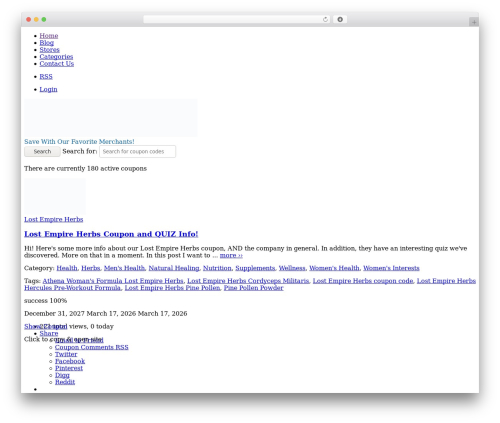Click the December 31, 2027 date text

pos(55,314)
